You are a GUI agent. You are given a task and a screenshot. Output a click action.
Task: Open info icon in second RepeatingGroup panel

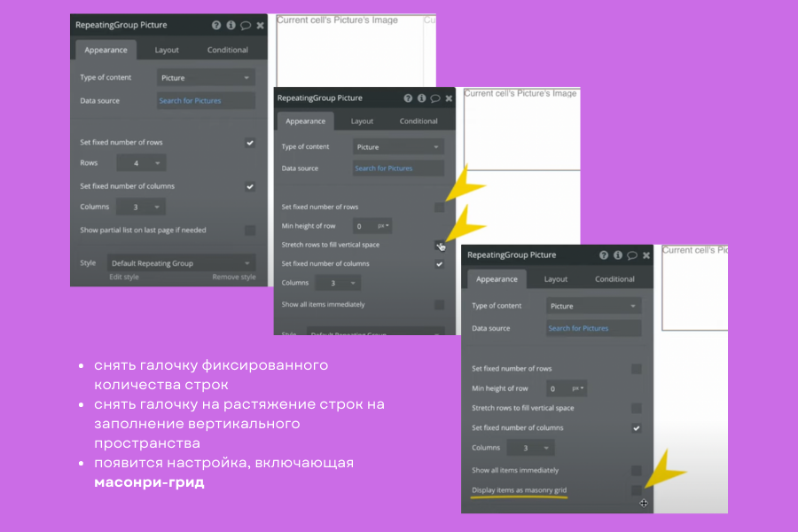pos(421,98)
